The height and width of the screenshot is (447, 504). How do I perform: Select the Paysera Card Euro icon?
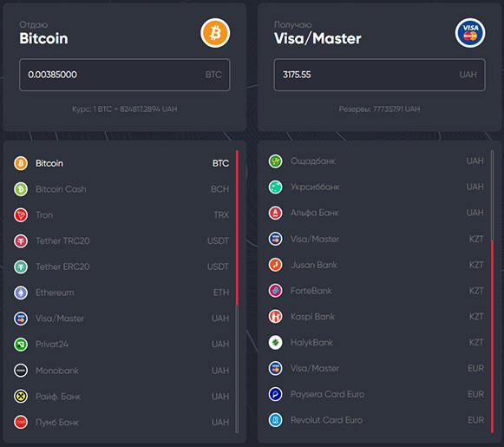(x=276, y=394)
